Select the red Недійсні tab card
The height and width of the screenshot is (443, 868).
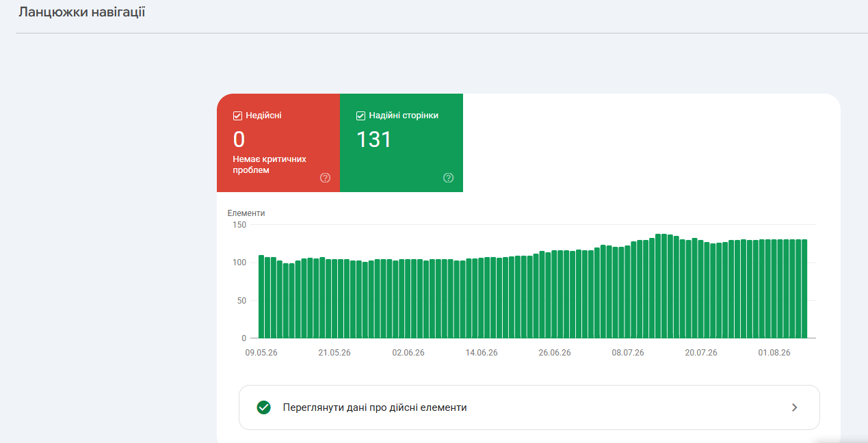(x=278, y=143)
